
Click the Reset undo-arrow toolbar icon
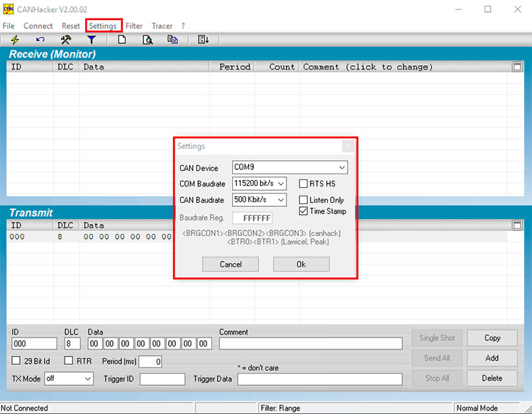40,40
